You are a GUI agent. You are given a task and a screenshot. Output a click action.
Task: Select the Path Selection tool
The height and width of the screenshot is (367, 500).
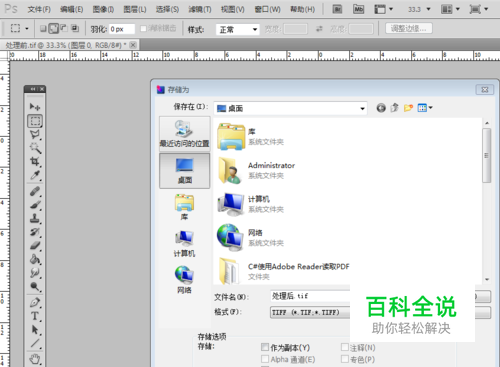tap(35, 330)
